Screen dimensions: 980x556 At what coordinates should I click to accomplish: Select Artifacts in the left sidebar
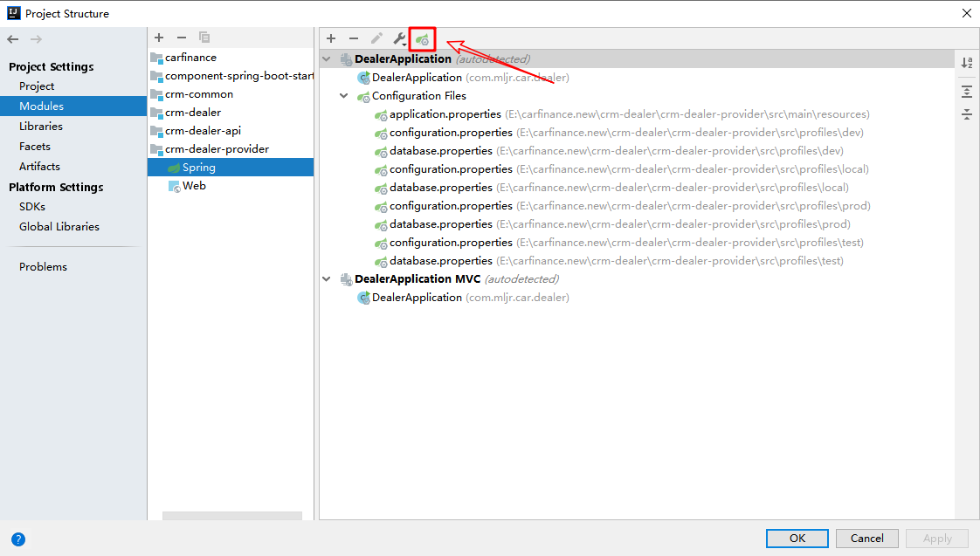pyautogui.click(x=39, y=167)
